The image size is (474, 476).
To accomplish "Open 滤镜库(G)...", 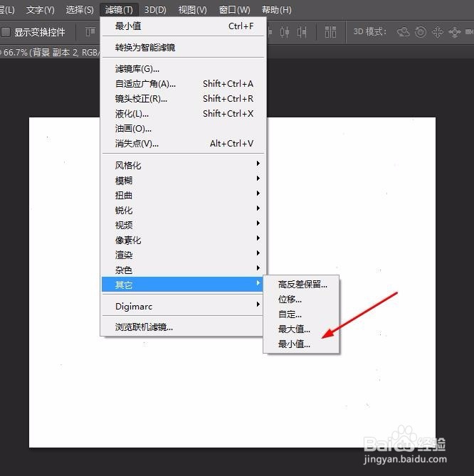I will pos(184,69).
